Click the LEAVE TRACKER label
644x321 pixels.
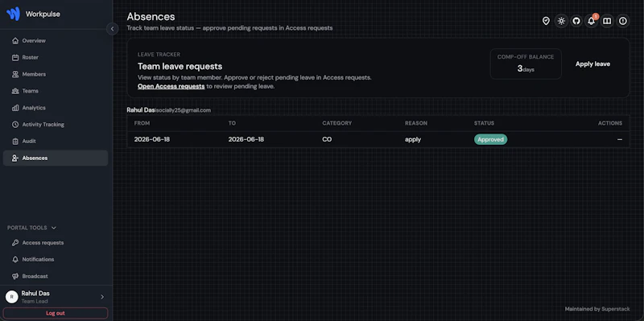(159, 55)
